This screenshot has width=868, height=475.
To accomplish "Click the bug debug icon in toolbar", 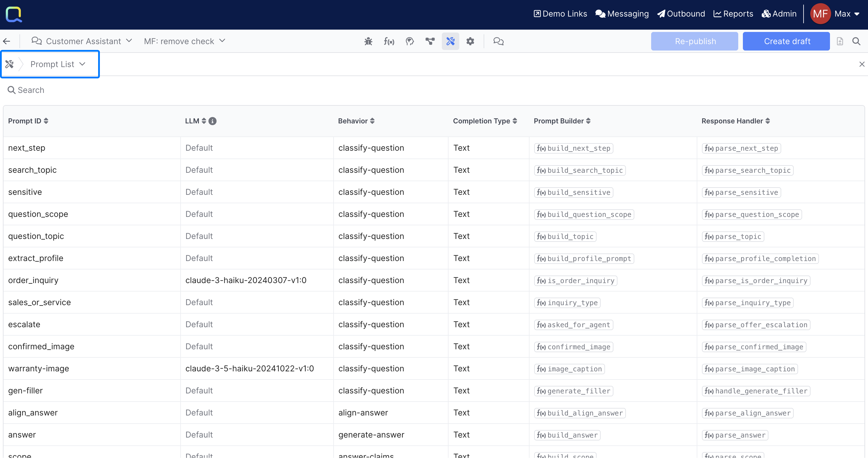I will pos(368,41).
